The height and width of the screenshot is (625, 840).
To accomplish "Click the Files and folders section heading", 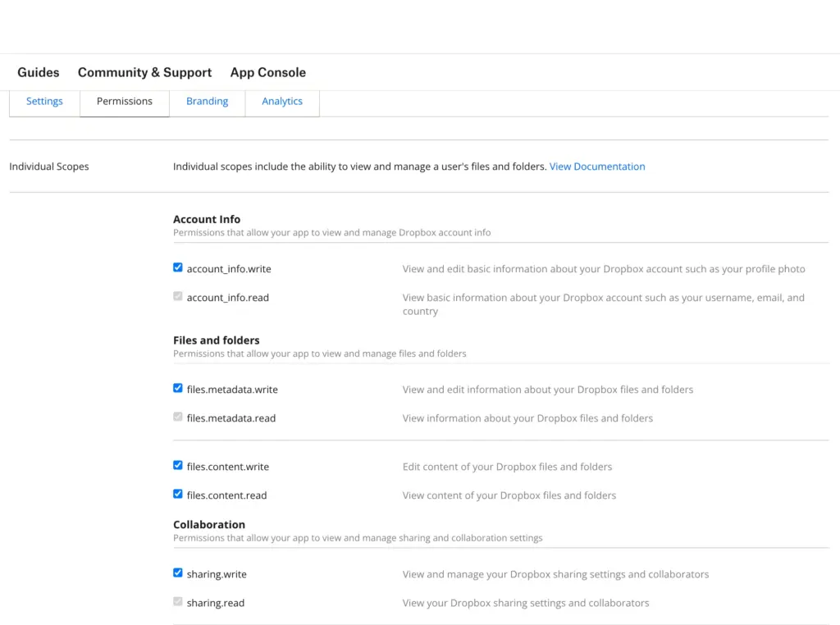I will point(216,340).
